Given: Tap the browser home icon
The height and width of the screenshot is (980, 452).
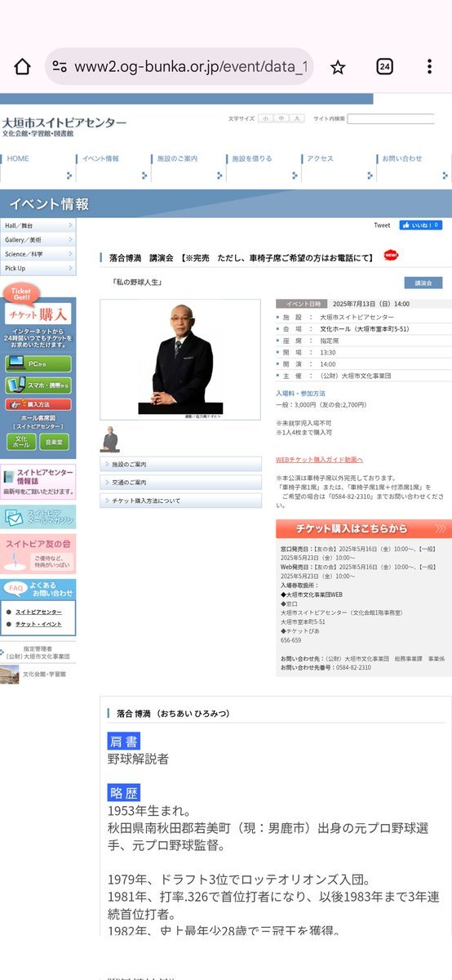Looking at the screenshot, I should (22, 67).
